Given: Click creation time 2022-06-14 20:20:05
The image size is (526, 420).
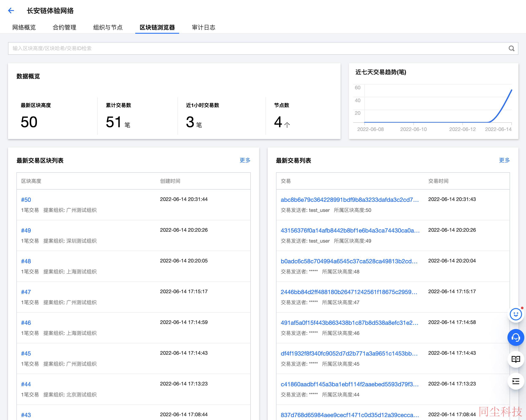Looking at the screenshot, I should 184,261.
